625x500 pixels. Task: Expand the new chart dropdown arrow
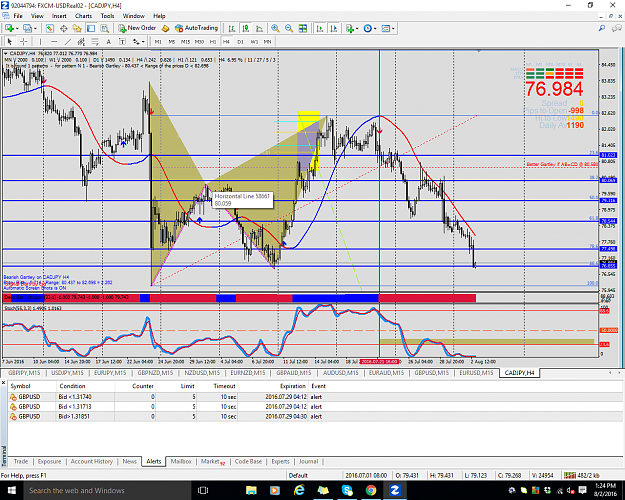click(x=17, y=29)
